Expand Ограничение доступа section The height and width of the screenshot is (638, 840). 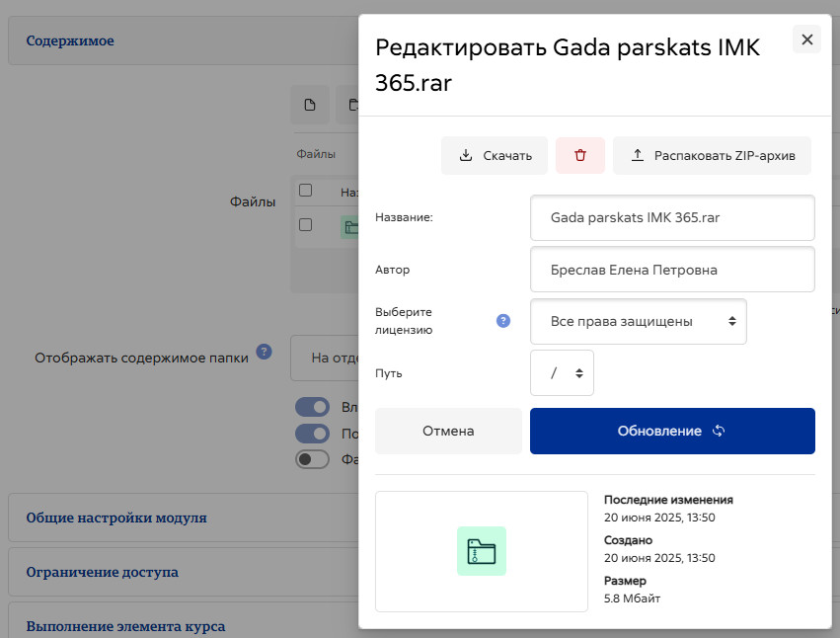pos(103,572)
